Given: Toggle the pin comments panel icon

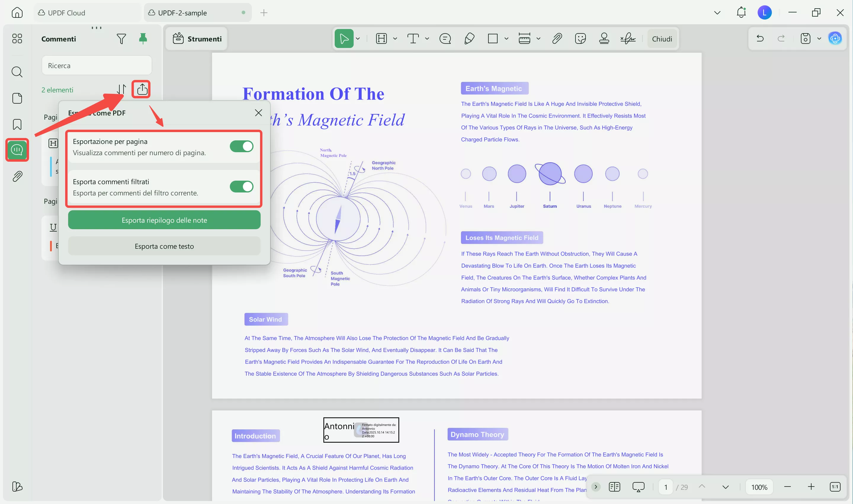Looking at the screenshot, I should [x=143, y=38].
